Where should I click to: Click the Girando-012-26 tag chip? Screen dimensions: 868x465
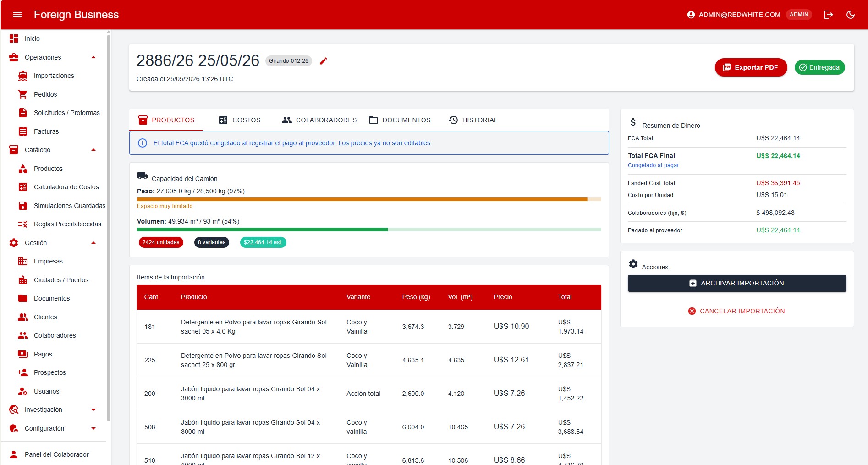289,61
